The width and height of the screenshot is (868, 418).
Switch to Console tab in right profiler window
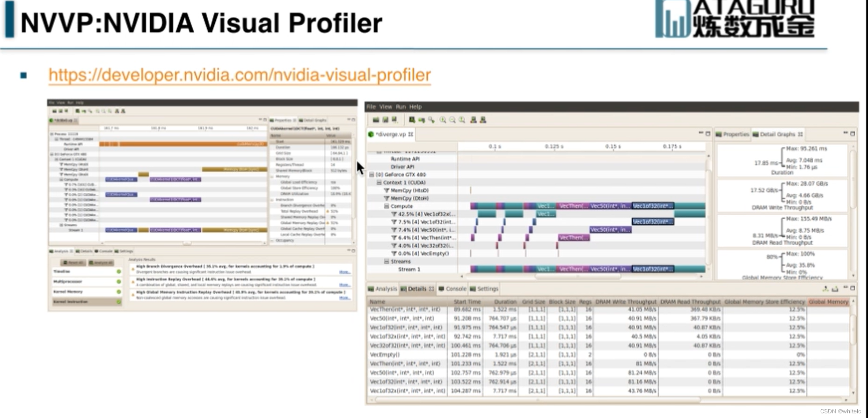click(x=452, y=289)
